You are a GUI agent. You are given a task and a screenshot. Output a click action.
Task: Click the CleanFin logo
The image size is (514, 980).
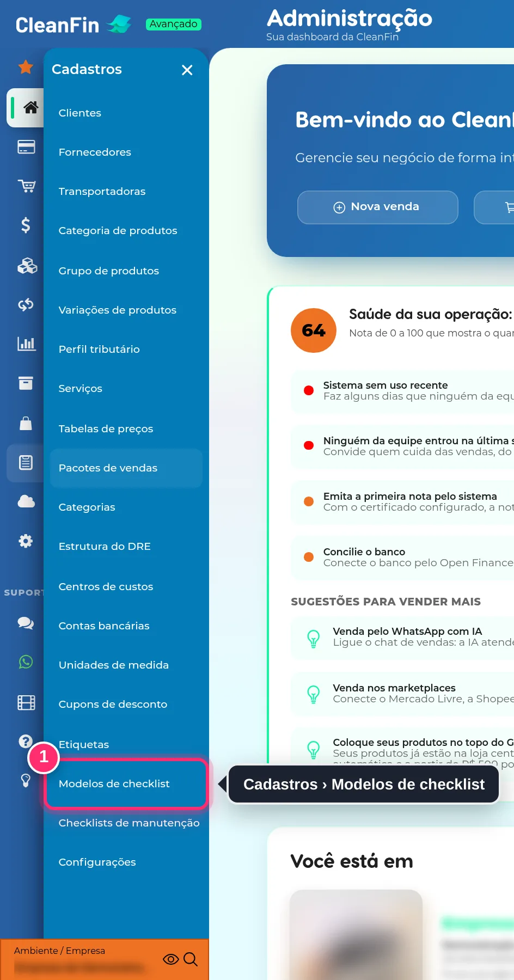click(74, 24)
